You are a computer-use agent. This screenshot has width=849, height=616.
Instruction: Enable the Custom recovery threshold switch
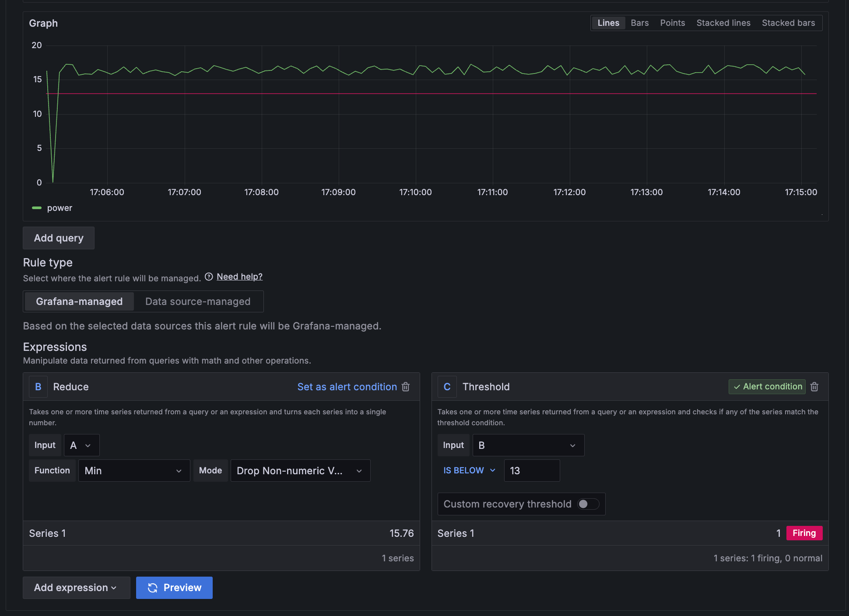[x=588, y=504]
